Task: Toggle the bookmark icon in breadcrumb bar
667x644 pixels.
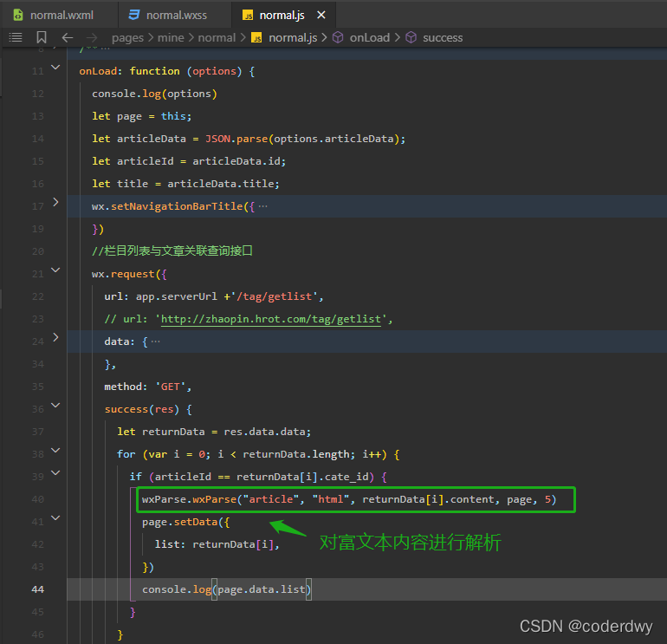Action: [x=42, y=37]
